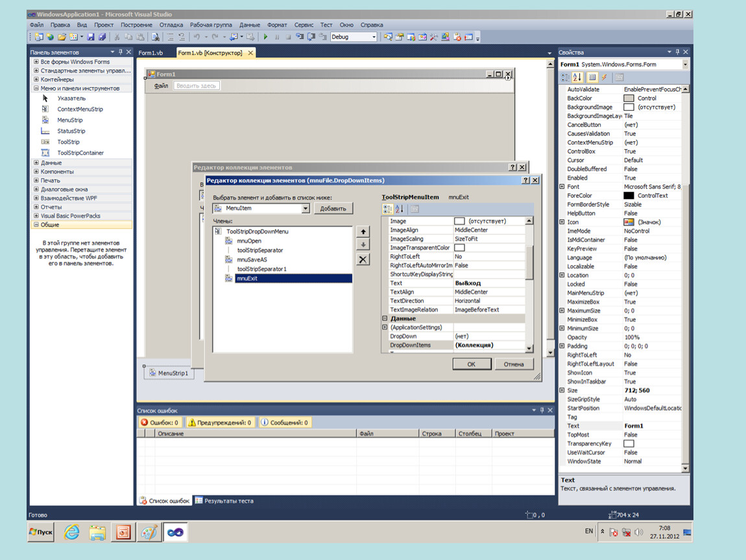Screen dimensions: 746x560
Task: Open Internet Explorer from the taskbar
Action: pos(72,532)
